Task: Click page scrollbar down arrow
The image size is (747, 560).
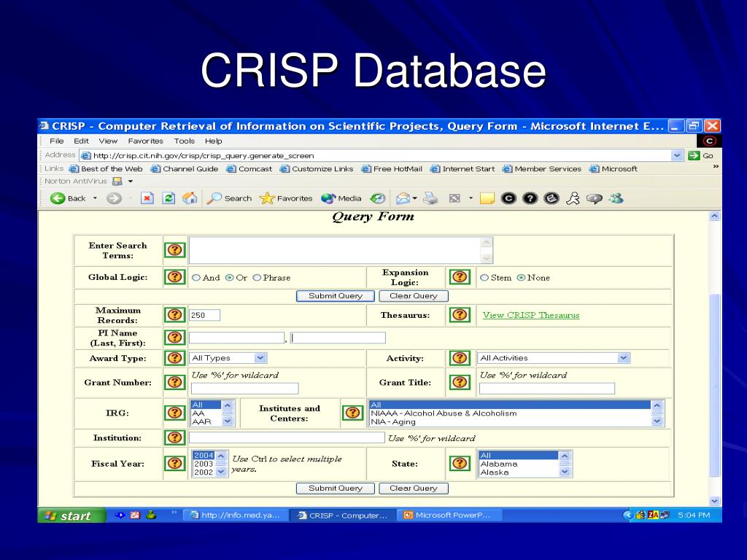Action: [x=714, y=500]
